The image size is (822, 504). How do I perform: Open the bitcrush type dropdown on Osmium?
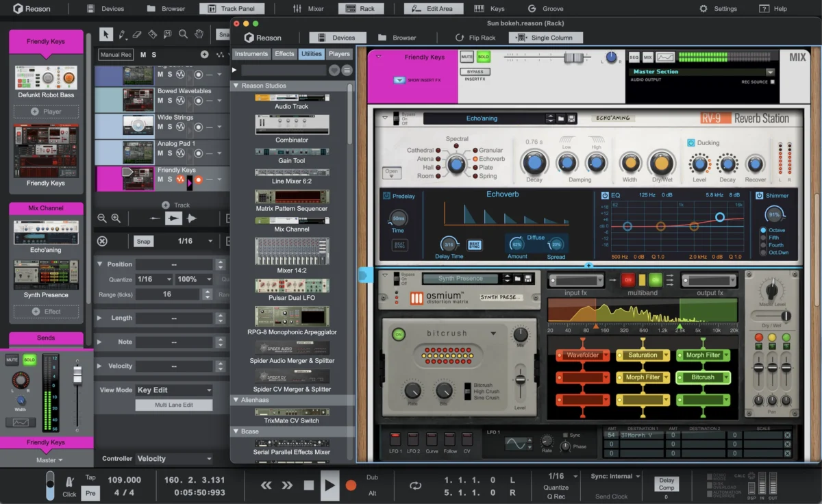[x=493, y=333]
